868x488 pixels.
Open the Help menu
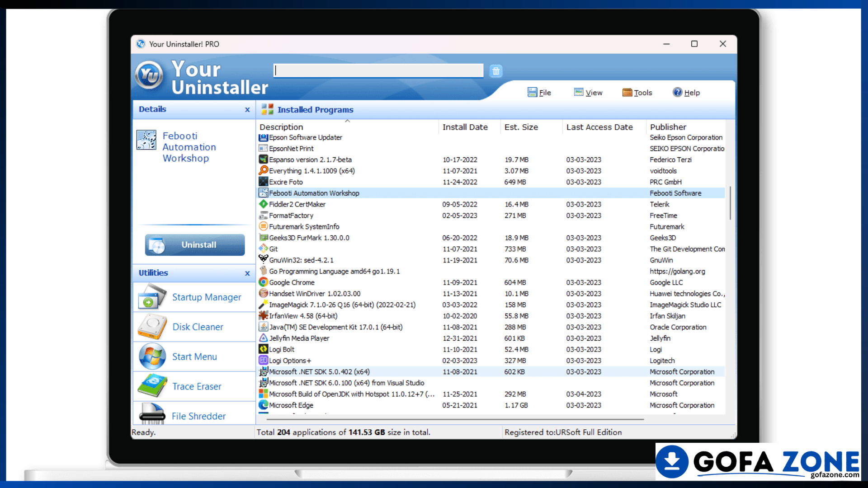(x=686, y=92)
